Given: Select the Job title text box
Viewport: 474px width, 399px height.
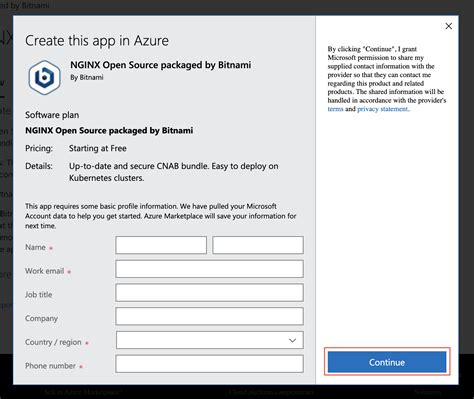Looking at the screenshot, I should (209, 293).
